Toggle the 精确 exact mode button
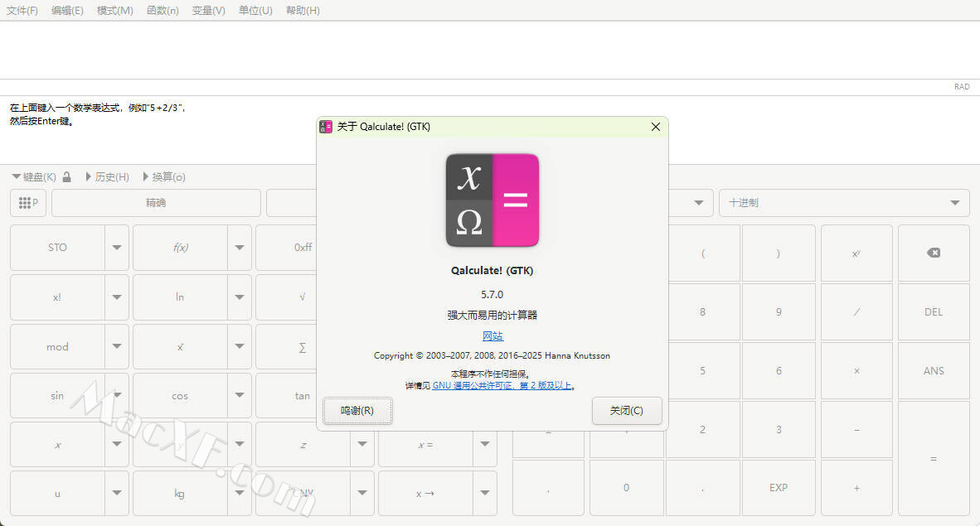Image resolution: width=980 pixels, height=526 pixels. click(156, 203)
